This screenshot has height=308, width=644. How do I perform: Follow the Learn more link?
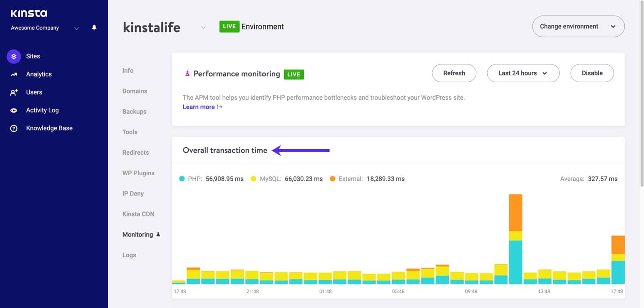198,107
